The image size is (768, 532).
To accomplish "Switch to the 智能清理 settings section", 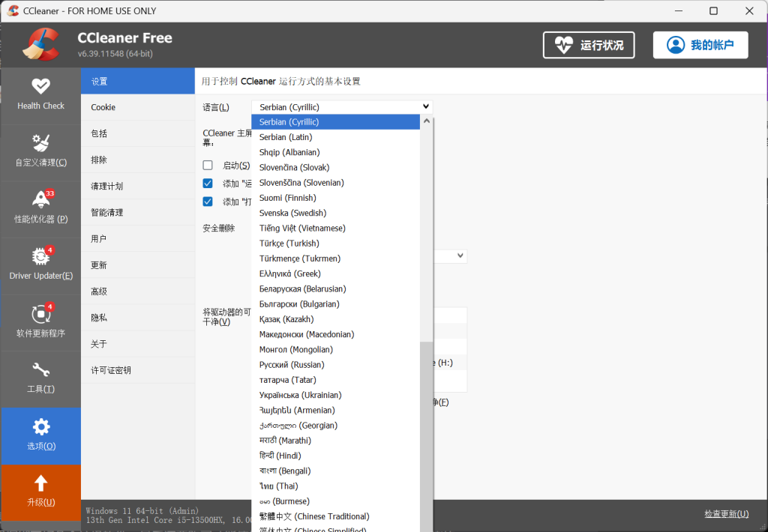I will 107,213.
